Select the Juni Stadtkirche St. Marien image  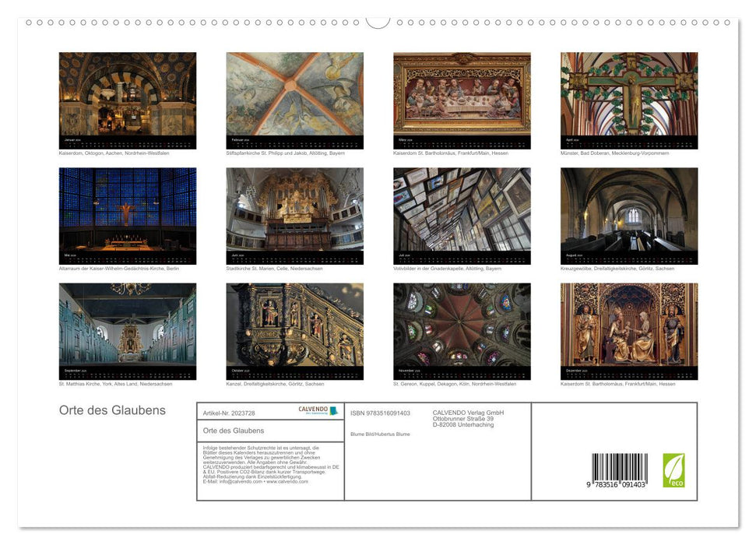(294, 216)
